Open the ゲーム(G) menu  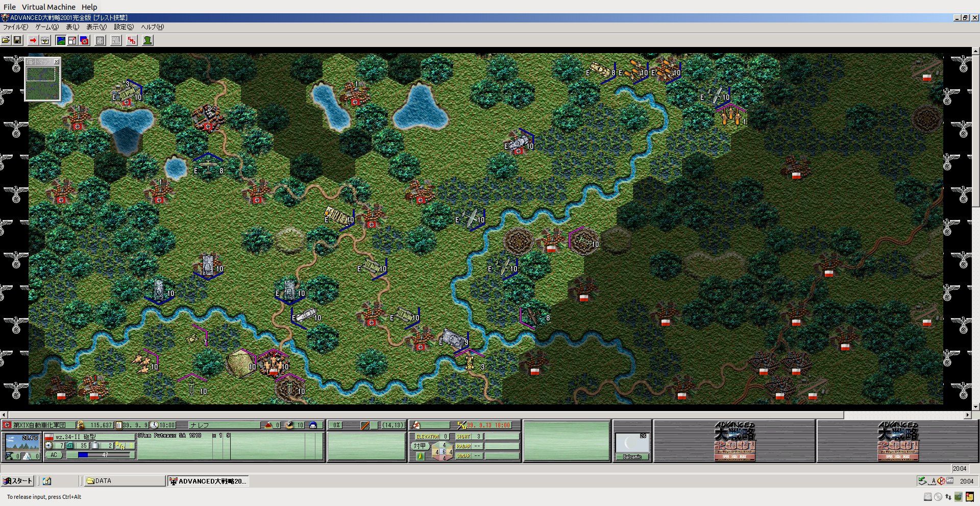(x=47, y=27)
